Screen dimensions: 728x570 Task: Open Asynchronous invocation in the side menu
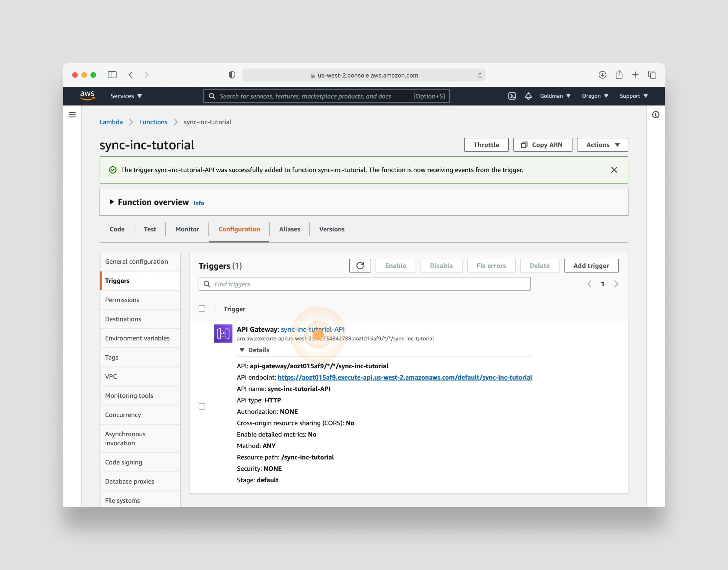[140, 439]
